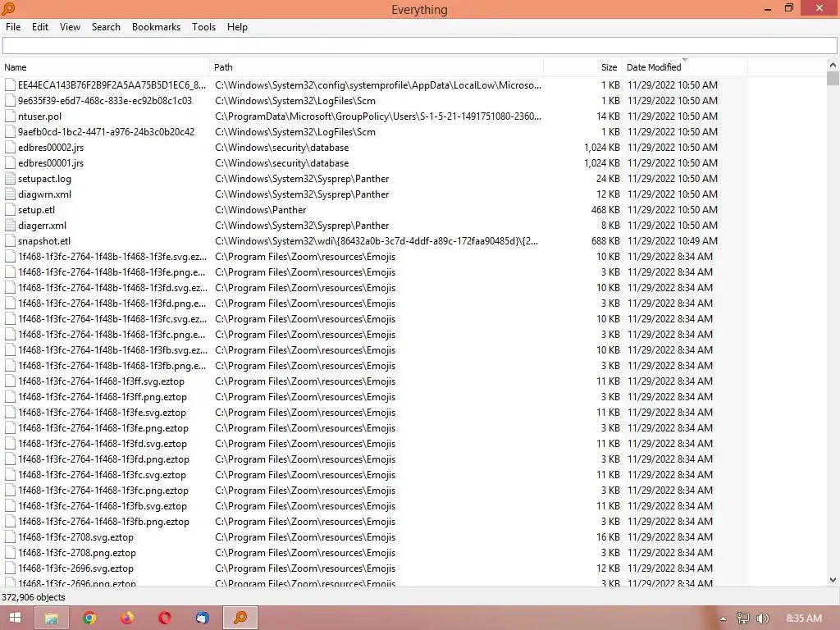Click the 8:35 AM taskbar clock

point(804,619)
